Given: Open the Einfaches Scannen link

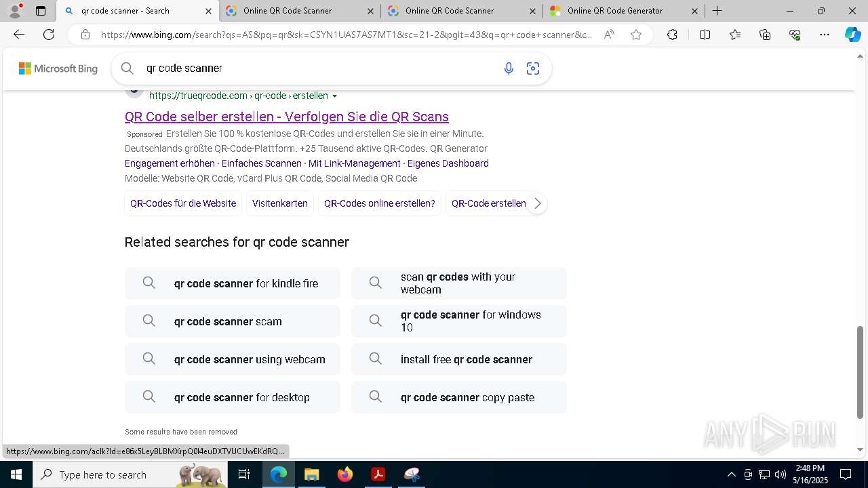Looking at the screenshot, I should pyautogui.click(x=262, y=163).
